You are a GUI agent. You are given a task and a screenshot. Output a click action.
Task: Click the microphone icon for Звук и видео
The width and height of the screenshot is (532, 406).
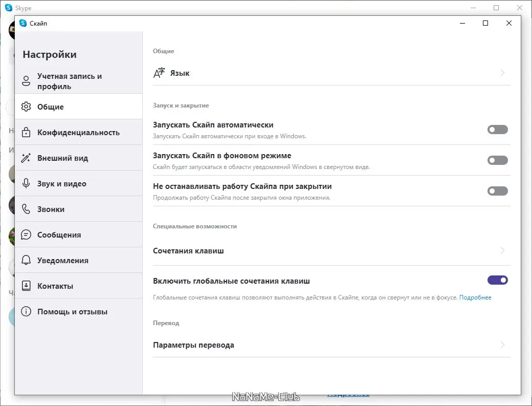[x=26, y=184]
